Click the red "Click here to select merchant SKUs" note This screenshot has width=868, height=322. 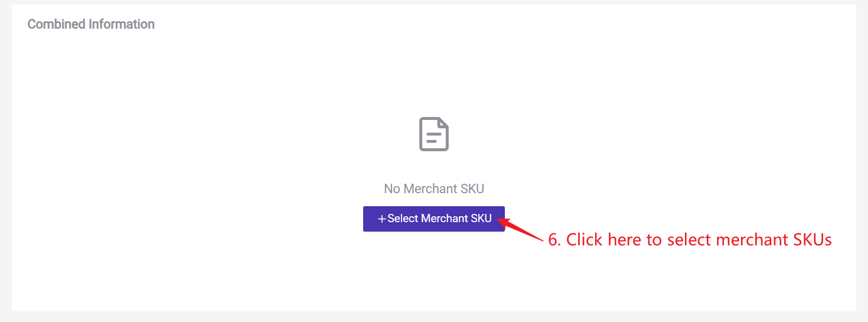[x=690, y=240]
